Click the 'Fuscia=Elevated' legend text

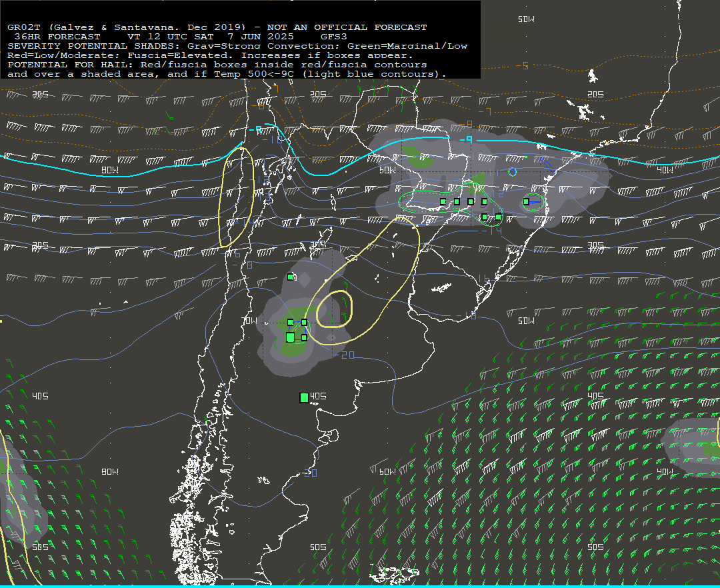pos(177,55)
